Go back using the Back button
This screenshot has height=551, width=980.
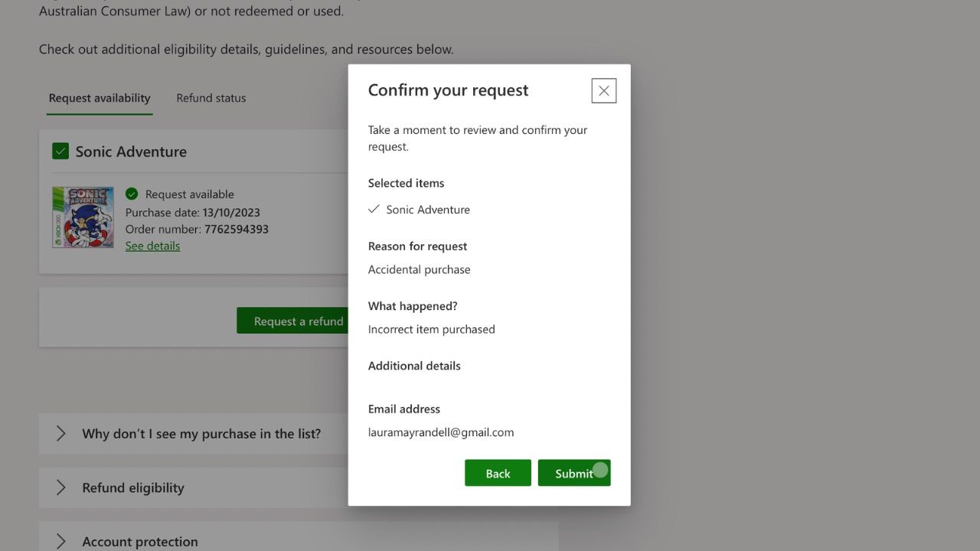pos(498,473)
